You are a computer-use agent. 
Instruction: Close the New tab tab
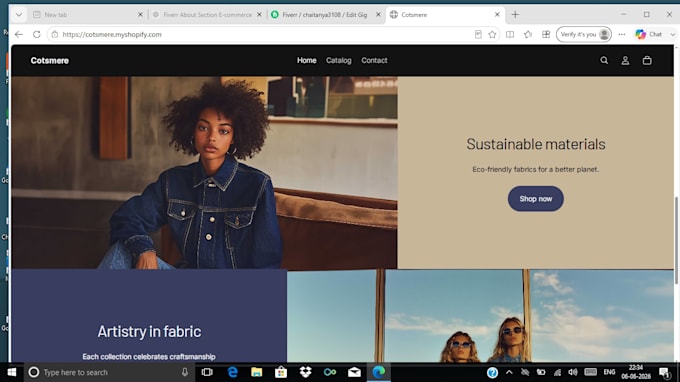click(140, 14)
